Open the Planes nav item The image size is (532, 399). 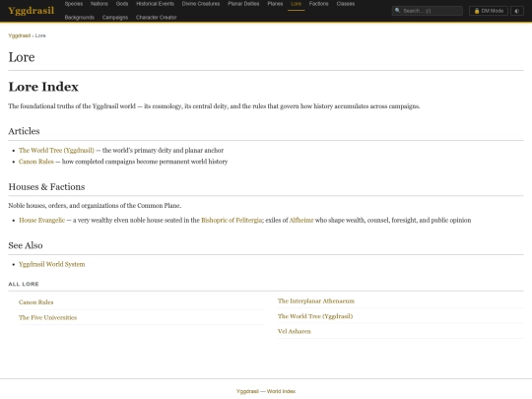[x=275, y=4]
